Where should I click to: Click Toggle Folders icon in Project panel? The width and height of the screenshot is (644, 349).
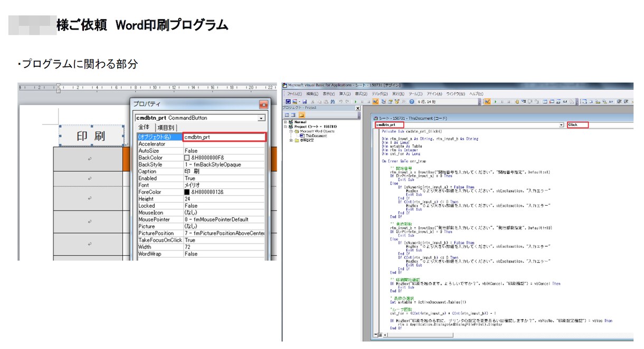tap(301, 115)
